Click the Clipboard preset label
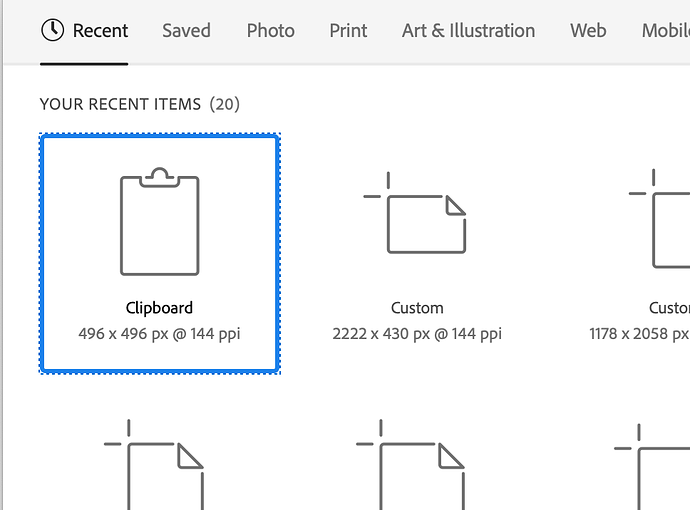This screenshot has width=690, height=510. tap(159, 308)
